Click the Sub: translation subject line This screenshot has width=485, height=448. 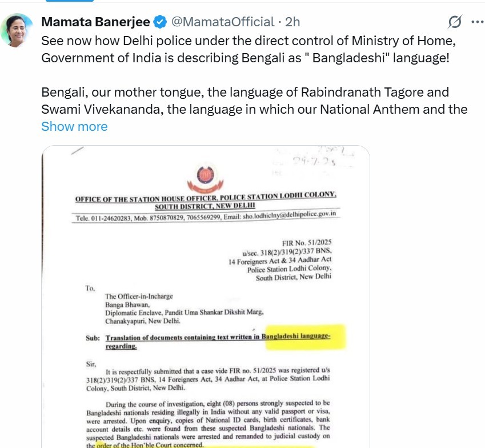pyautogui.click(x=208, y=341)
